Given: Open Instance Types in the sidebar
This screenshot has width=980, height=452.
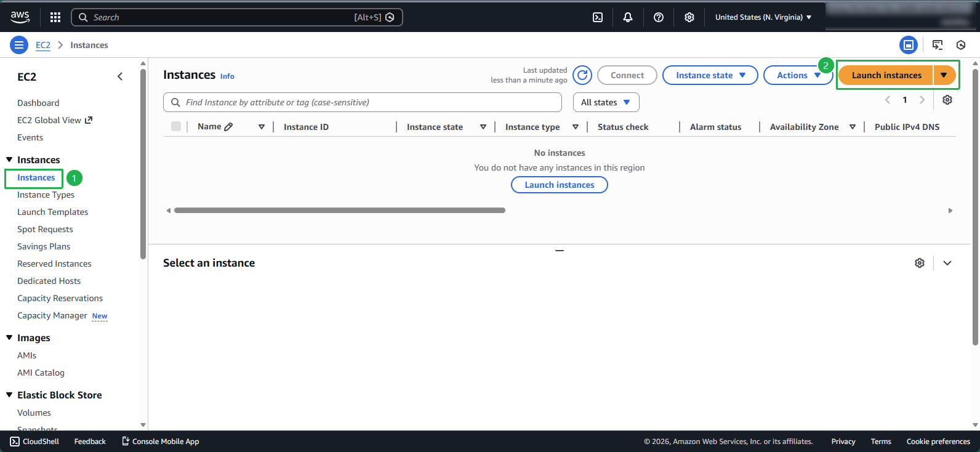Looking at the screenshot, I should click(46, 195).
